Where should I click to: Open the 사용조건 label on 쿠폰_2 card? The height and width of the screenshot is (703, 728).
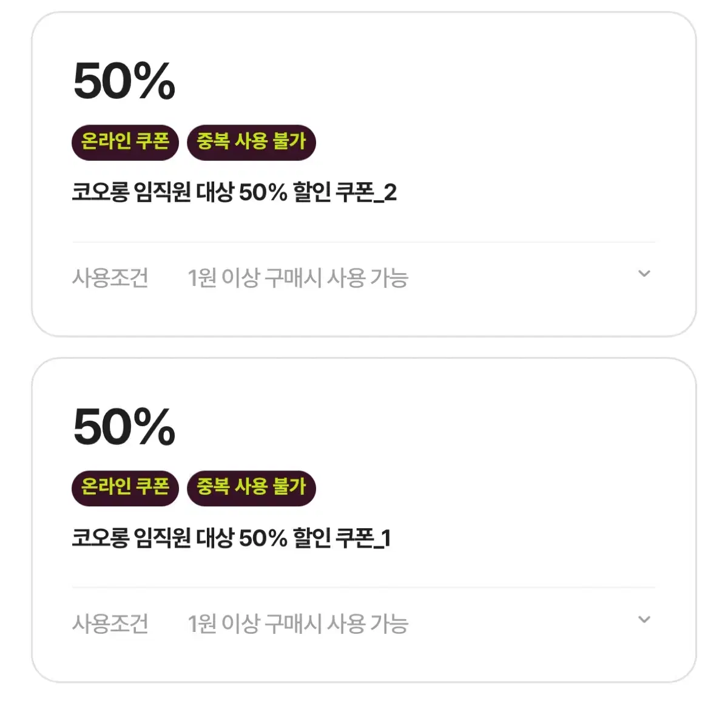click(110, 278)
